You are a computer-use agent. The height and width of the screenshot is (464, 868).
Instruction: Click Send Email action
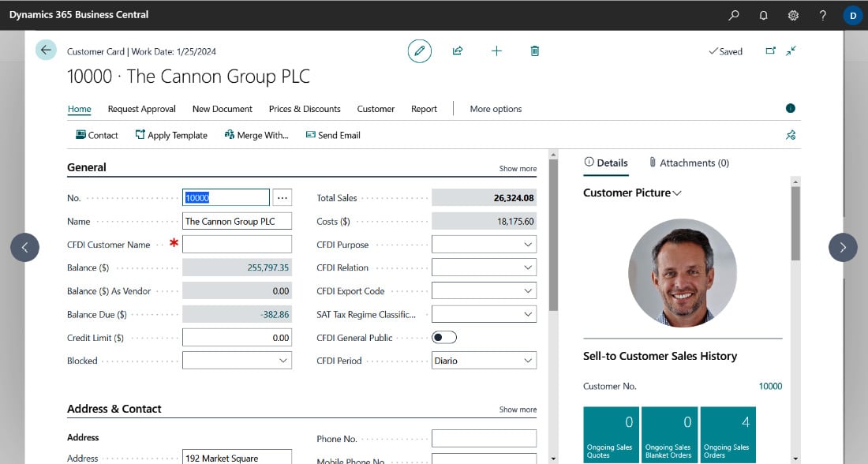click(333, 135)
